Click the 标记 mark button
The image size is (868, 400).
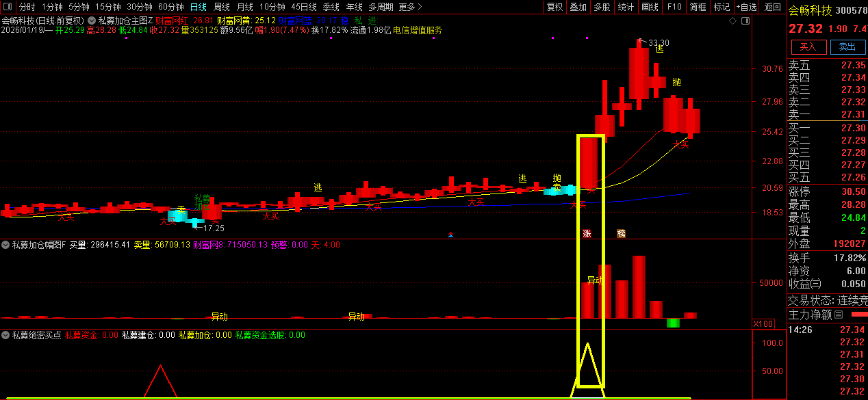(722, 7)
